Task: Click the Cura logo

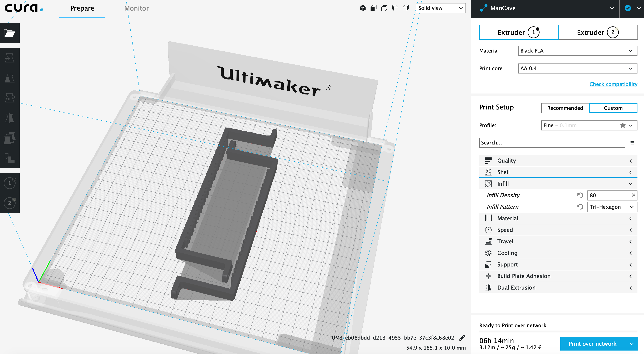Action: coord(24,8)
